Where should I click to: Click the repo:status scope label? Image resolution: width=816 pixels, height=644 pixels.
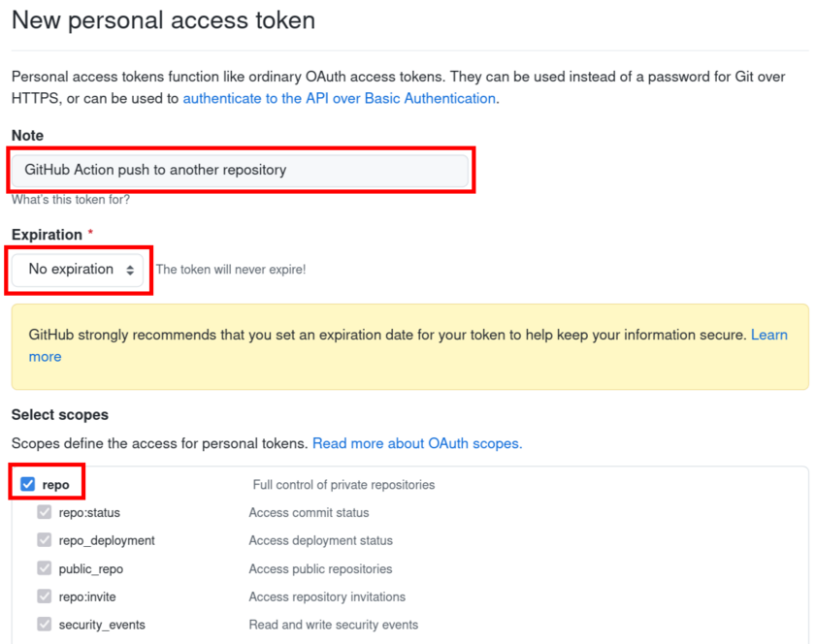click(x=89, y=512)
